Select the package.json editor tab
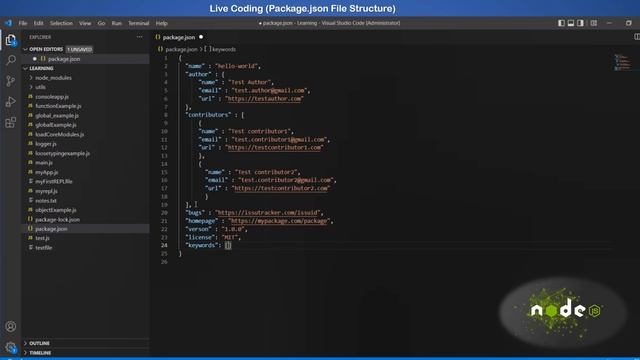This screenshot has width=640, height=360. [179, 37]
